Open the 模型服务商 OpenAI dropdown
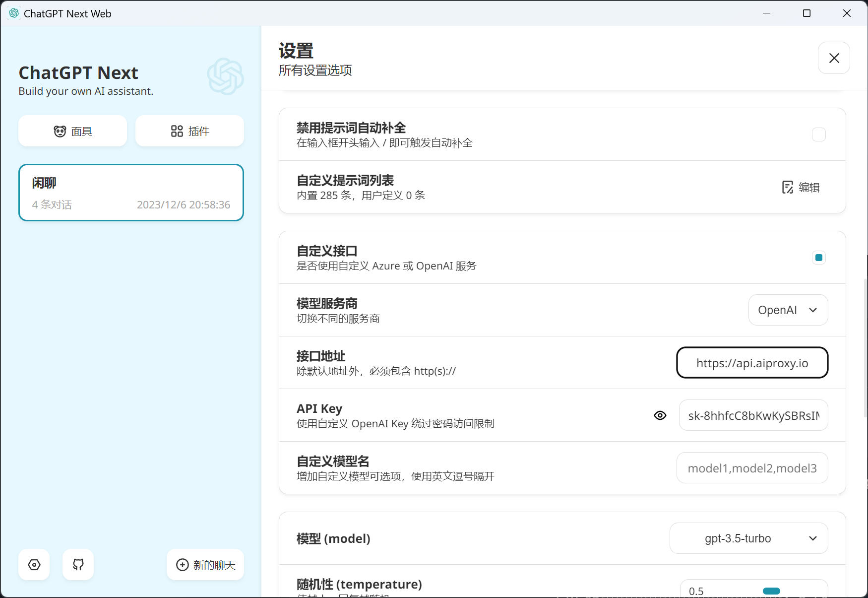The width and height of the screenshot is (868, 598). [788, 310]
